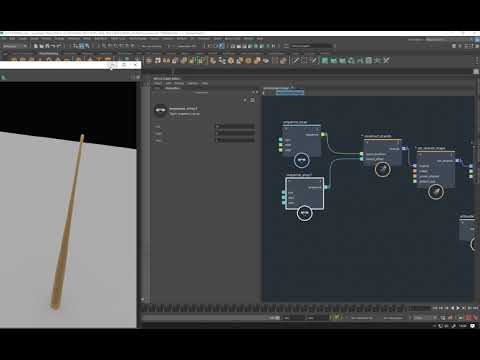Select the sequence_array node title in the graph
This screenshot has height=360, width=480.
295,122
